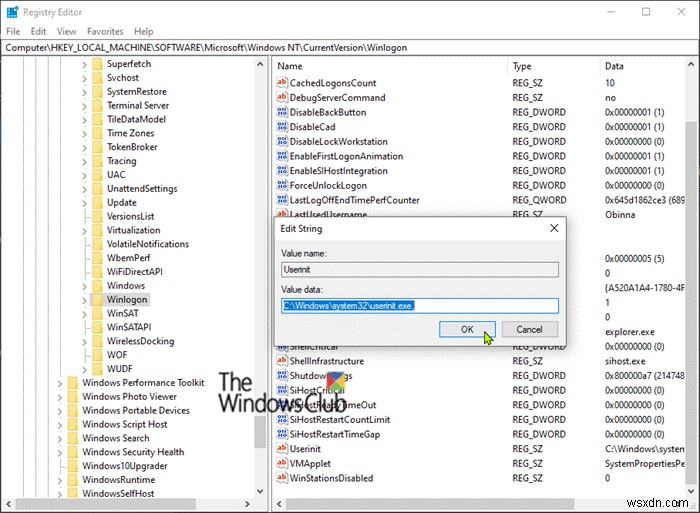
Task: Click the DisableLockWorkstation DWORD icon
Action: 282,142
